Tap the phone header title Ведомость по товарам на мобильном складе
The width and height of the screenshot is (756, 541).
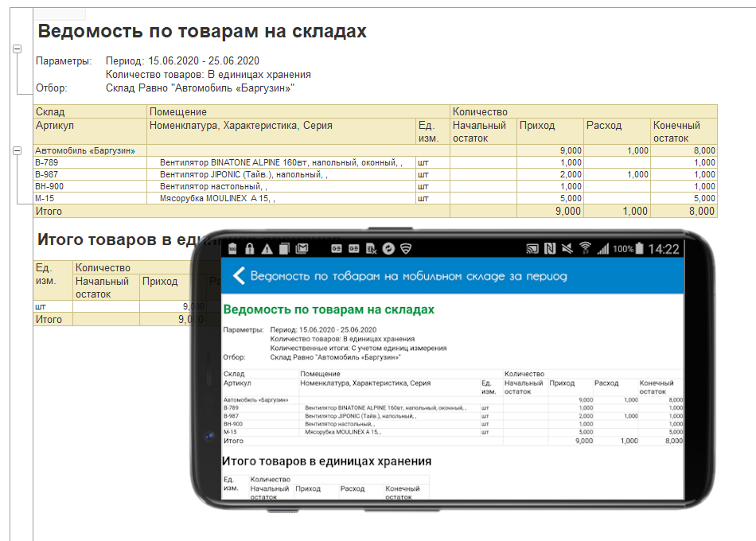409,276
